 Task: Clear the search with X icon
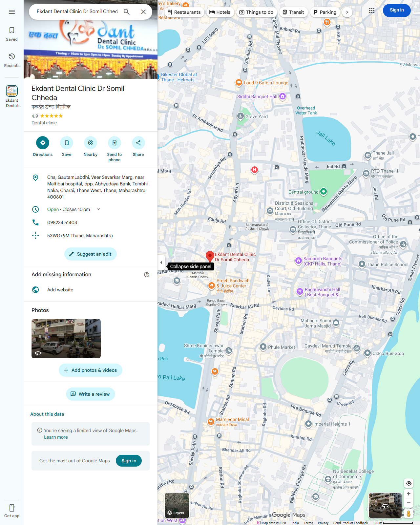(x=143, y=12)
